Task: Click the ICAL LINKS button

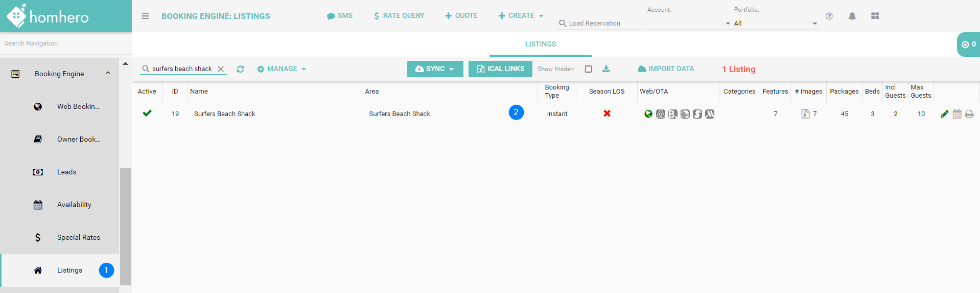Action: point(500,69)
